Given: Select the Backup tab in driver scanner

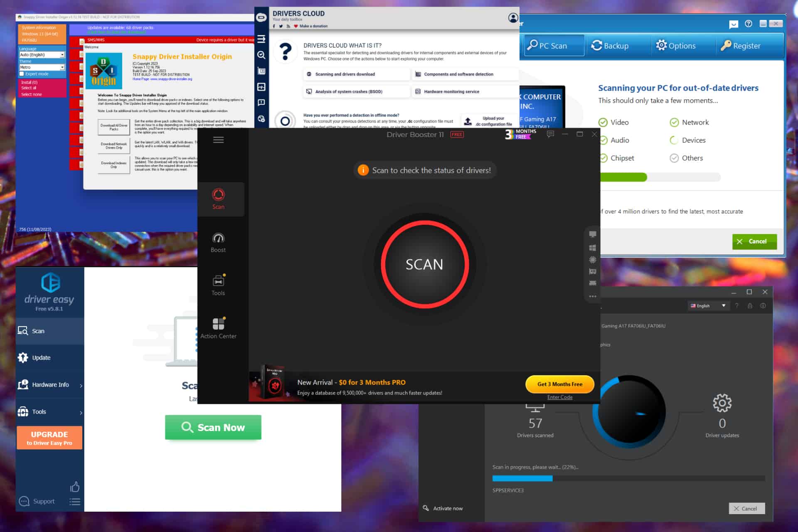Looking at the screenshot, I should click(x=611, y=45).
